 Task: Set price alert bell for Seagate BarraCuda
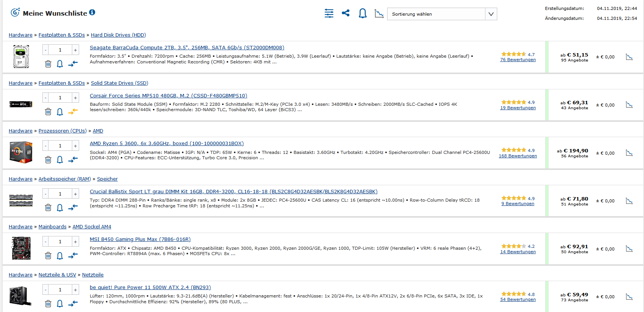(60, 64)
